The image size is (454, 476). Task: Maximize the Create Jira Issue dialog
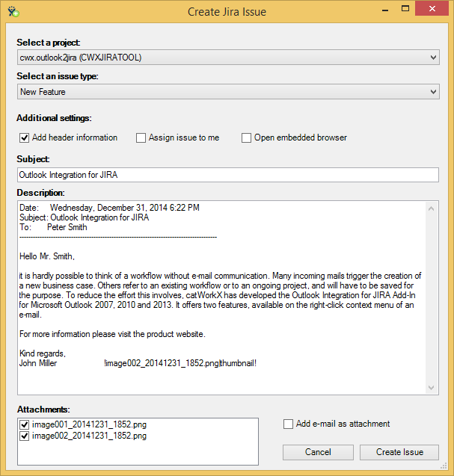click(x=405, y=9)
